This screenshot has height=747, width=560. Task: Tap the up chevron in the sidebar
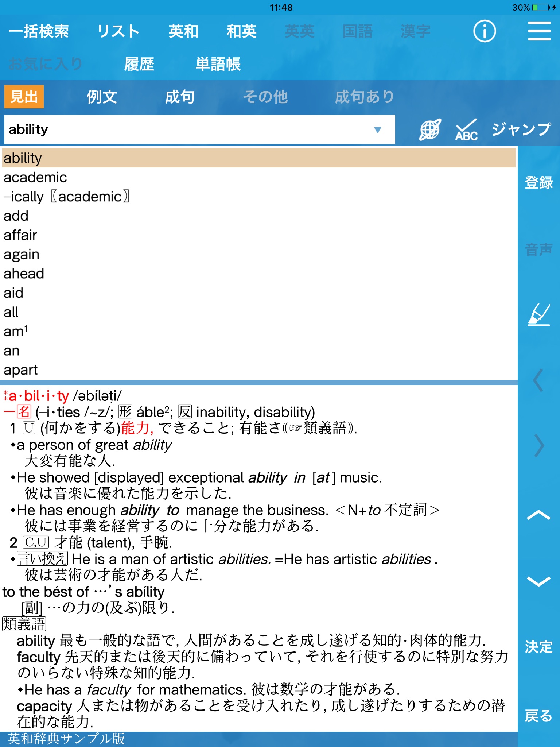tap(538, 515)
